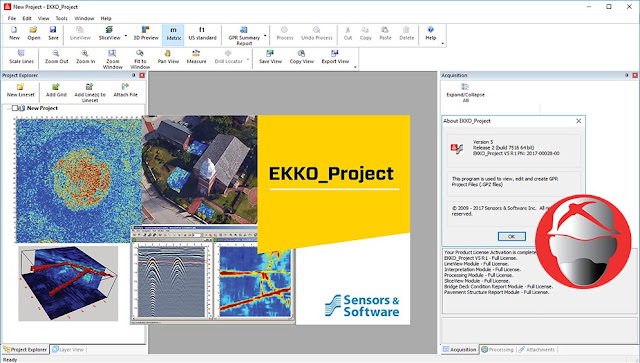Select the Drill Locator tool

pyautogui.click(x=228, y=57)
